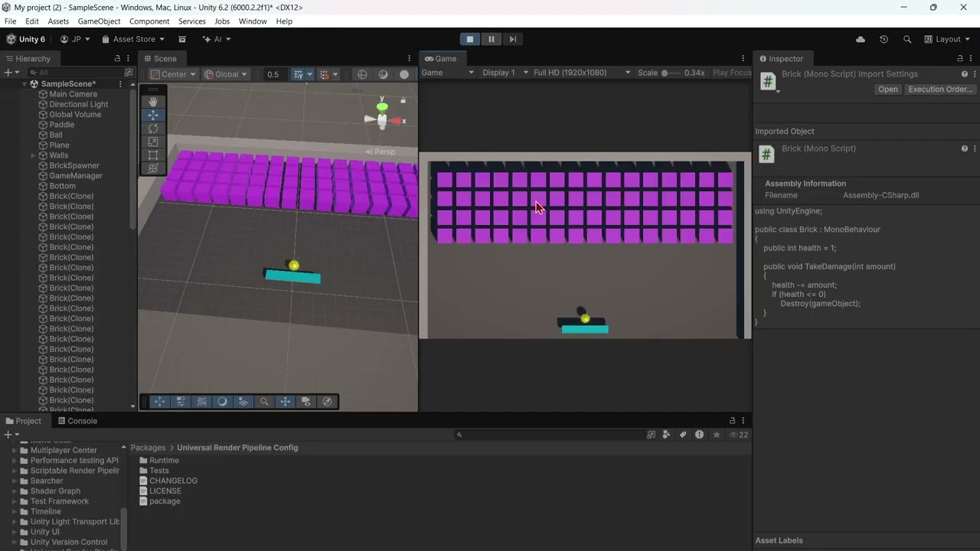This screenshot has width=980, height=551.
Task: Expand the Walls object in Hierarchy
Action: pyautogui.click(x=33, y=155)
